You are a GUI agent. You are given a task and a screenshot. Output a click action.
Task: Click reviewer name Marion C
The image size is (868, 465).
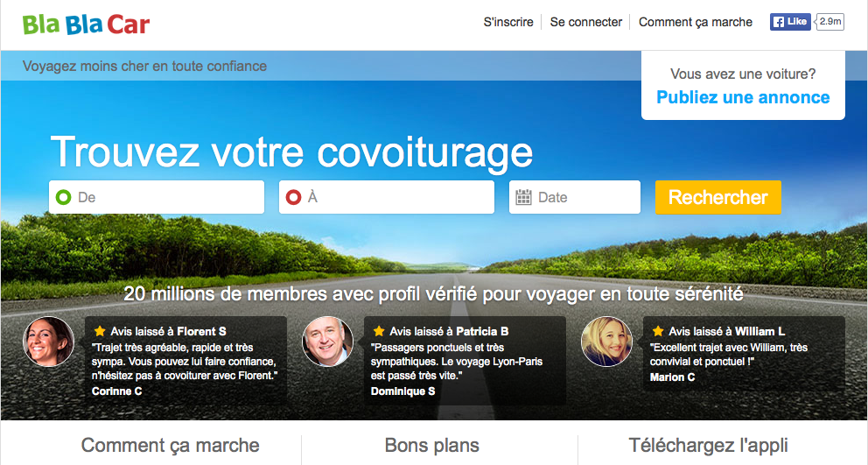(672, 377)
